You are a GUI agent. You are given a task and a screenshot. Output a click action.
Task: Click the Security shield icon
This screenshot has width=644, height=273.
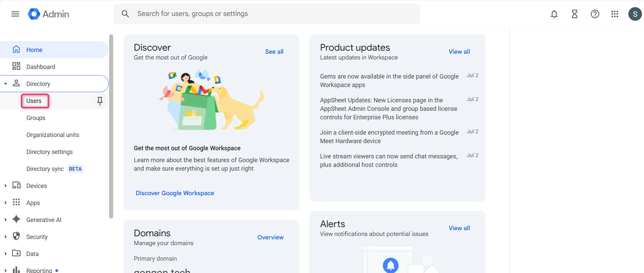coord(16,236)
